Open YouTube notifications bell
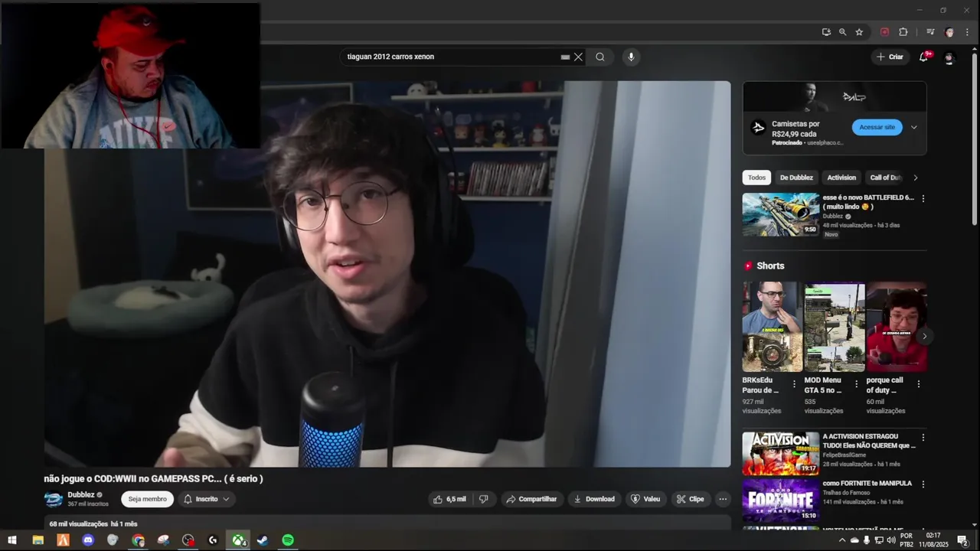Screen dimensions: 980x551 click(x=924, y=57)
